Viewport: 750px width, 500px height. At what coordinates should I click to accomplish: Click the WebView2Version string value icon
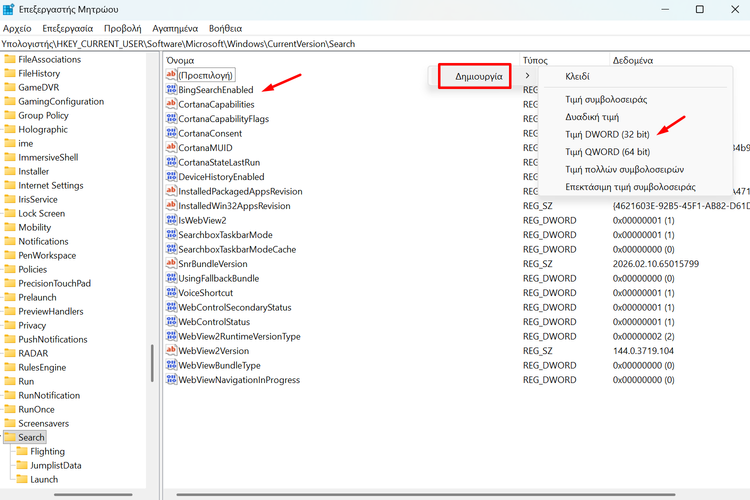tap(171, 351)
